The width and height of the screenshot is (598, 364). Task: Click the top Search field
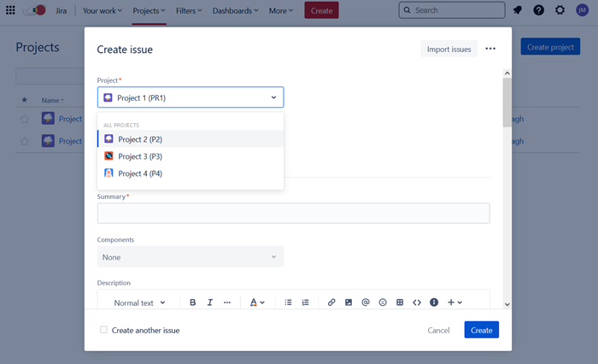click(452, 10)
